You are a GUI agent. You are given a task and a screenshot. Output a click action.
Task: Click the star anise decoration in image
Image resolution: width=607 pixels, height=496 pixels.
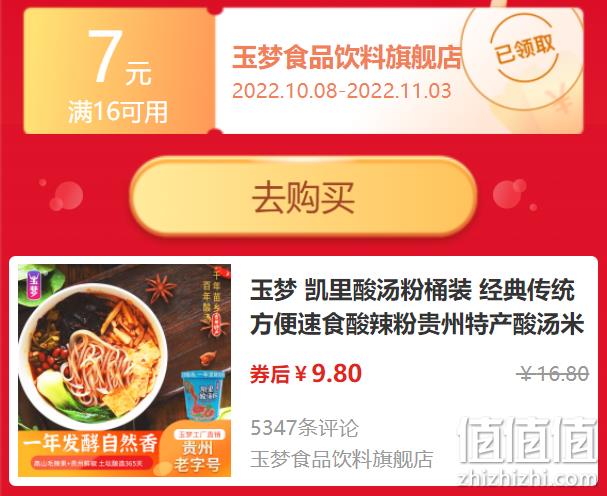coord(160,288)
